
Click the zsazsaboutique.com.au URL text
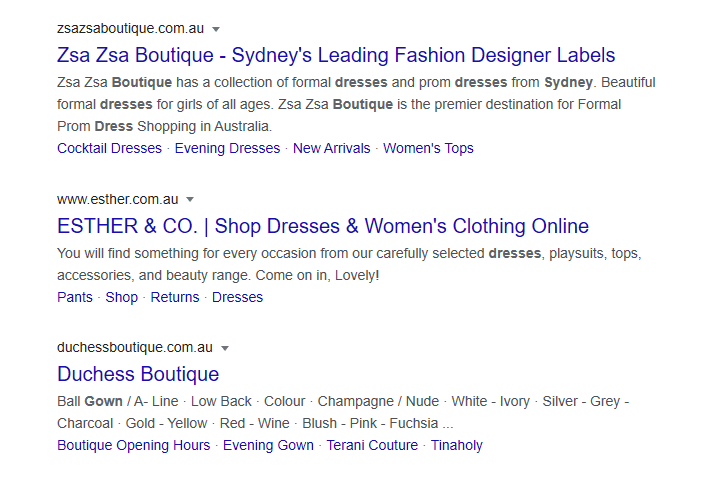tap(131, 29)
